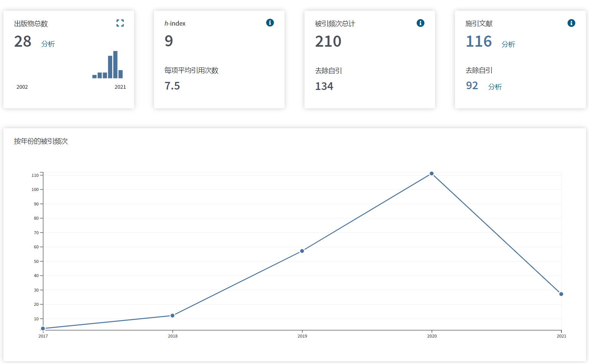Select the 2020 peak data point
The width and height of the screenshot is (589, 364).
click(432, 174)
